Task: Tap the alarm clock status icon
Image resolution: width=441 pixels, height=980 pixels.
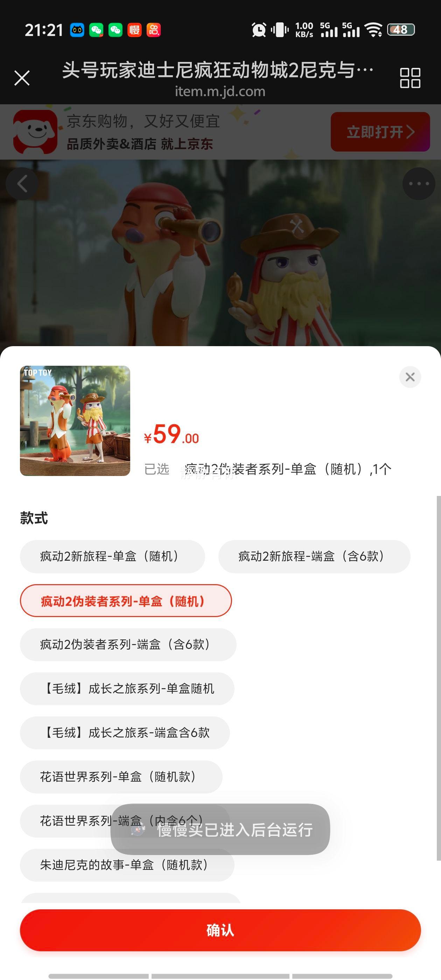Action: (259, 30)
